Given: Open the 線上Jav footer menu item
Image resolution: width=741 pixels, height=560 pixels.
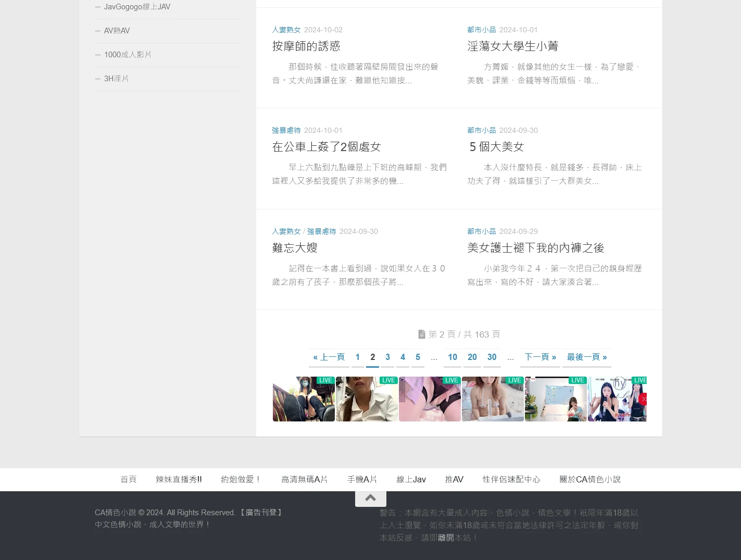Looking at the screenshot, I should point(411,480).
